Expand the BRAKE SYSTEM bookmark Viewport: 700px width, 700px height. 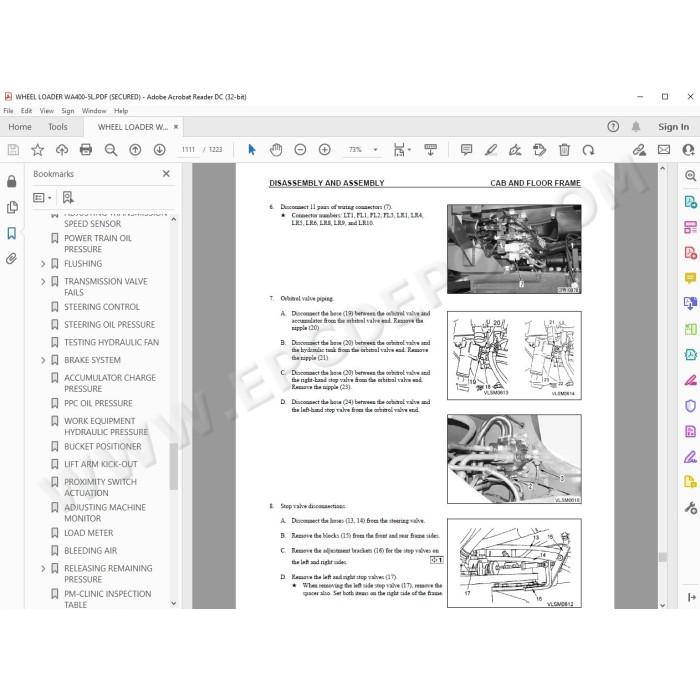pyautogui.click(x=43, y=360)
